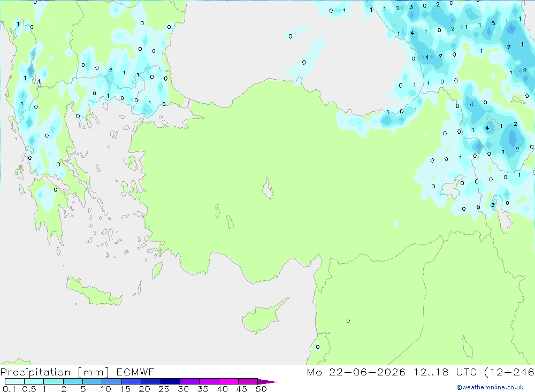Image resolution: width=535 pixels, height=392 pixels.
Task: Select the 20–25 mm legend color swatch
Action: click(151, 381)
